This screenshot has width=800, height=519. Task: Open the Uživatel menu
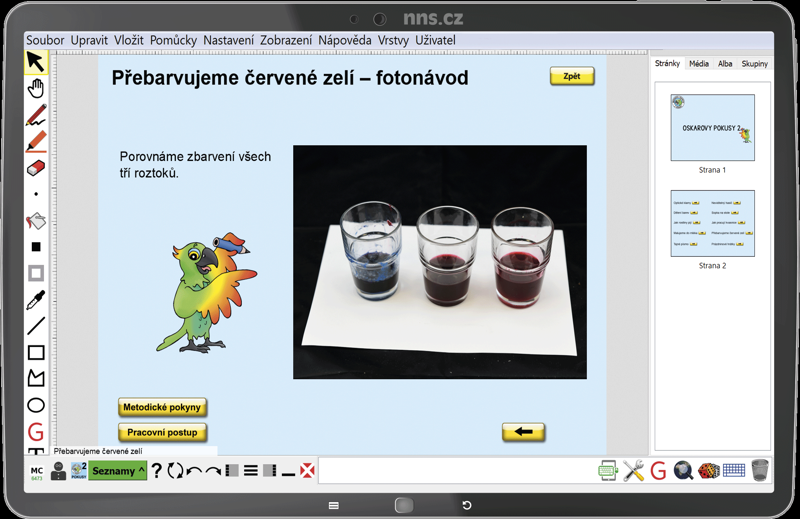(x=435, y=40)
